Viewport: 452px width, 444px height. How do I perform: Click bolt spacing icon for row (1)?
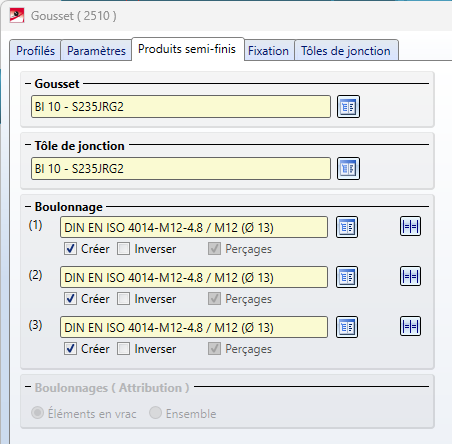[410, 226]
